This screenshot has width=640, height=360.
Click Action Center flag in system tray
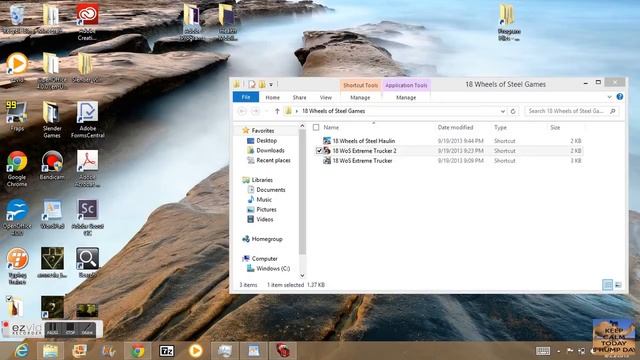tap(570, 351)
